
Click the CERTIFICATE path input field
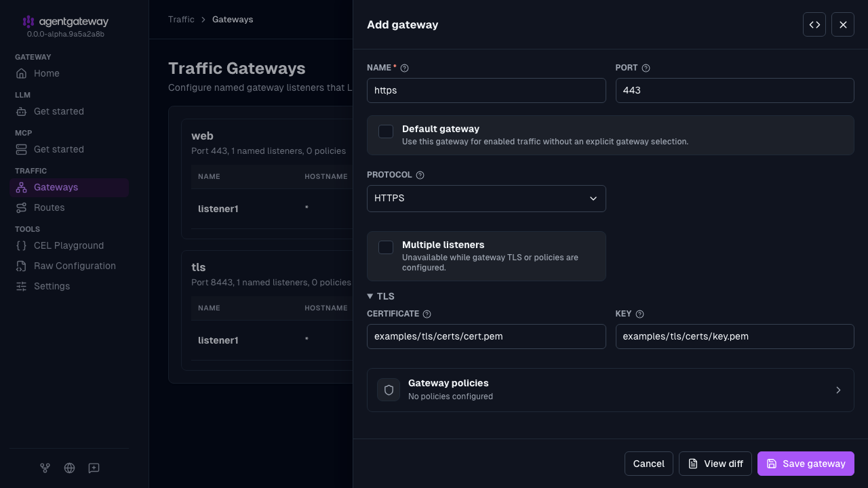(486, 336)
